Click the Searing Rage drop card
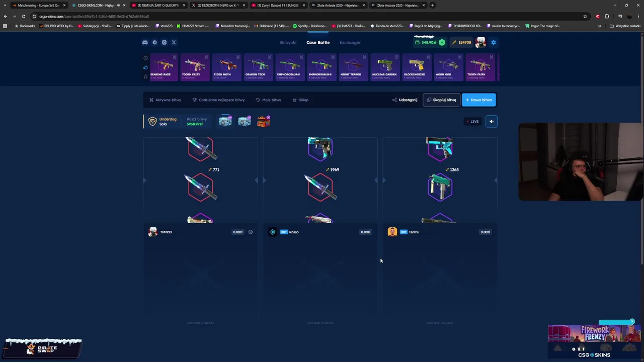The width and height of the screenshot is (644, 362). pos(164,67)
